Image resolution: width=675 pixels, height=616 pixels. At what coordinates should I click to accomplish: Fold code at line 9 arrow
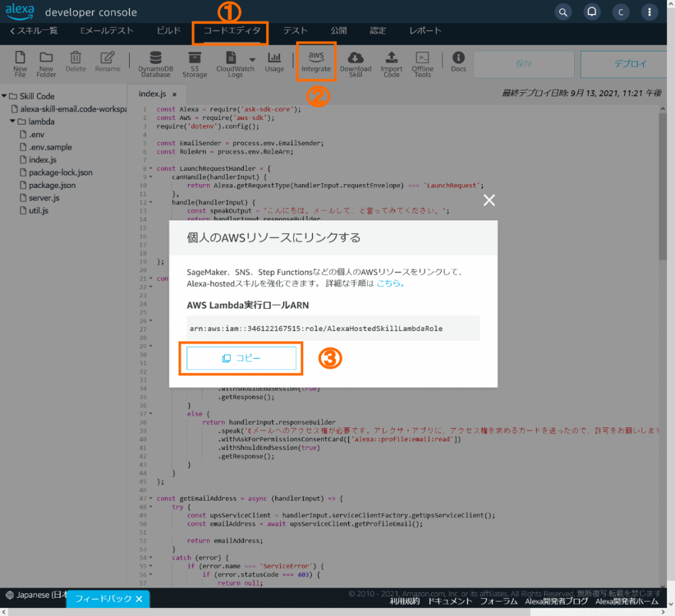tap(151, 177)
